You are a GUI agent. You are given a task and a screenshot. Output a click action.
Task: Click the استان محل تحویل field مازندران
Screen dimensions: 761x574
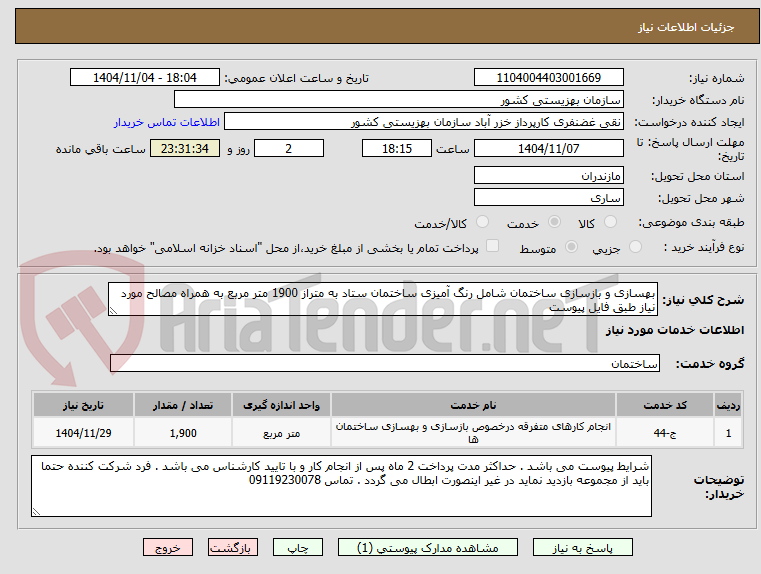pyautogui.click(x=548, y=175)
